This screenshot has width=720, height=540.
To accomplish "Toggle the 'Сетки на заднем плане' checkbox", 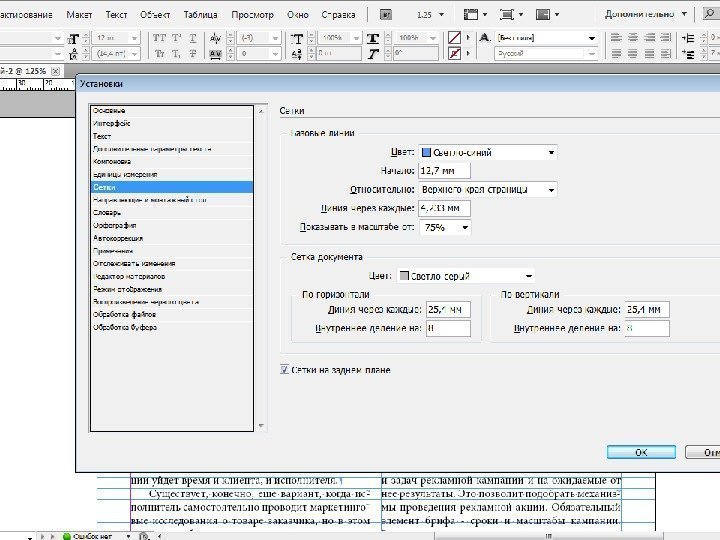I will [285, 370].
